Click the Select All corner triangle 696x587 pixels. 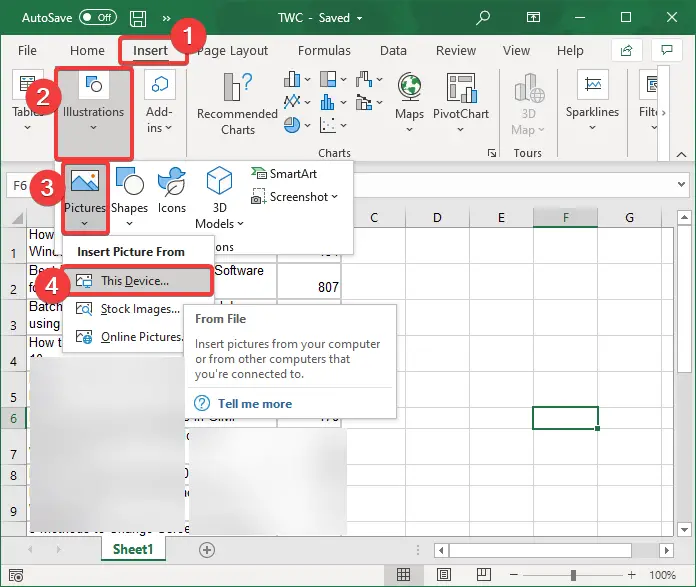17,219
